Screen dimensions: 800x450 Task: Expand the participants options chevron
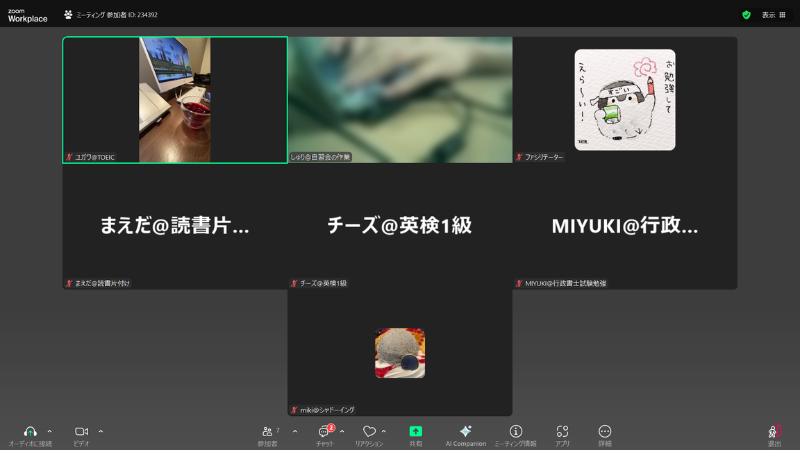click(x=295, y=432)
